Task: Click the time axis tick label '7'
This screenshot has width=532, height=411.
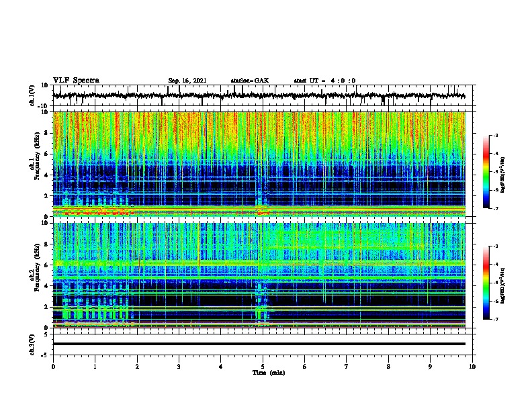Action: 347,367
